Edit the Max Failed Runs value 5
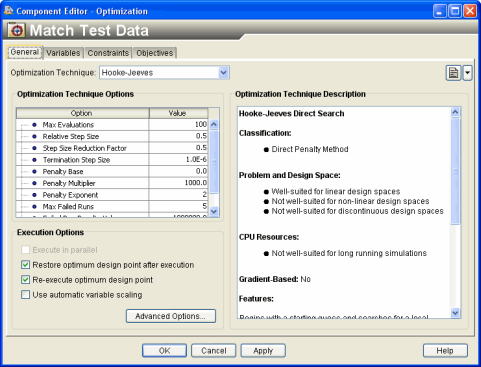 178,206
